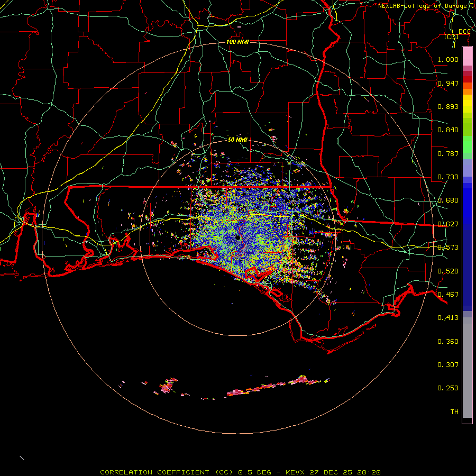Image resolution: width=476 pixels, height=476 pixels.
Task: Click the pink segment of the color bar
Action: [467, 56]
